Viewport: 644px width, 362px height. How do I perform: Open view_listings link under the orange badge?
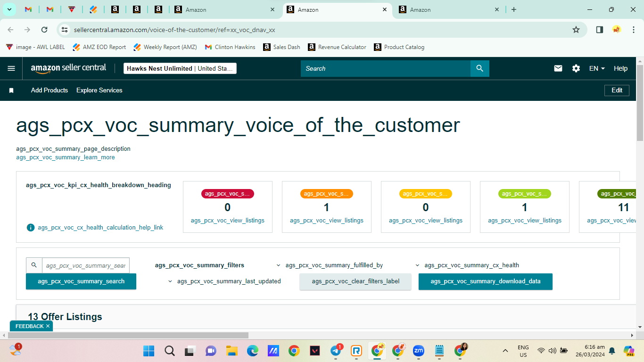327,221
